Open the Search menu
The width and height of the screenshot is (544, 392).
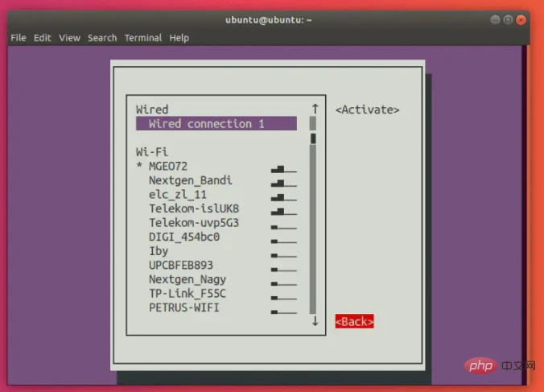(x=102, y=38)
